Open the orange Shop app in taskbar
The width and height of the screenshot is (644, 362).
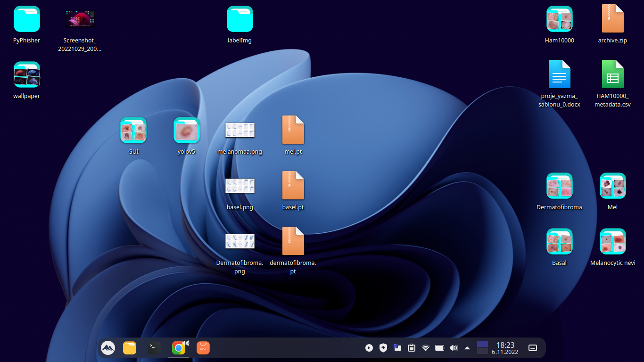(203, 348)
